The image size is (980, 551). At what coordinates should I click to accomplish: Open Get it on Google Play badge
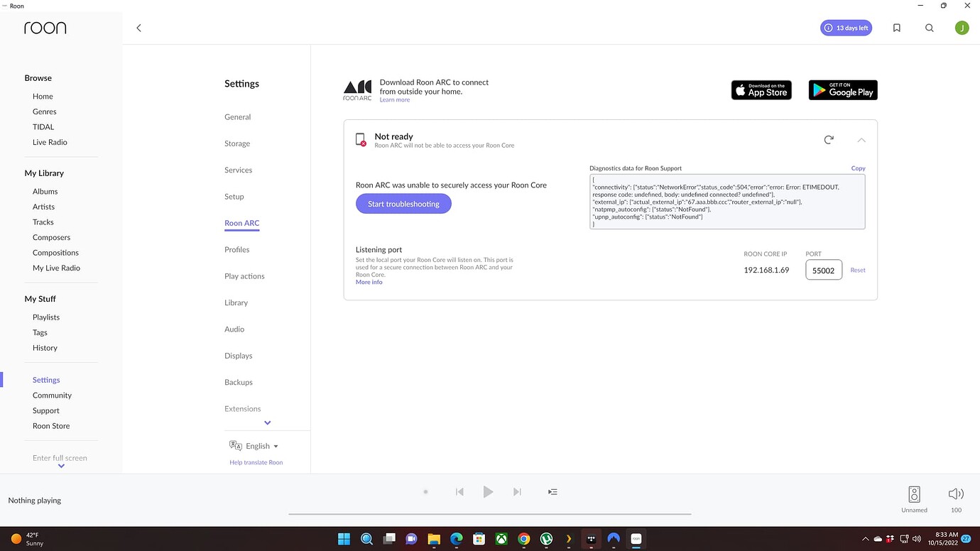point(843,90)
